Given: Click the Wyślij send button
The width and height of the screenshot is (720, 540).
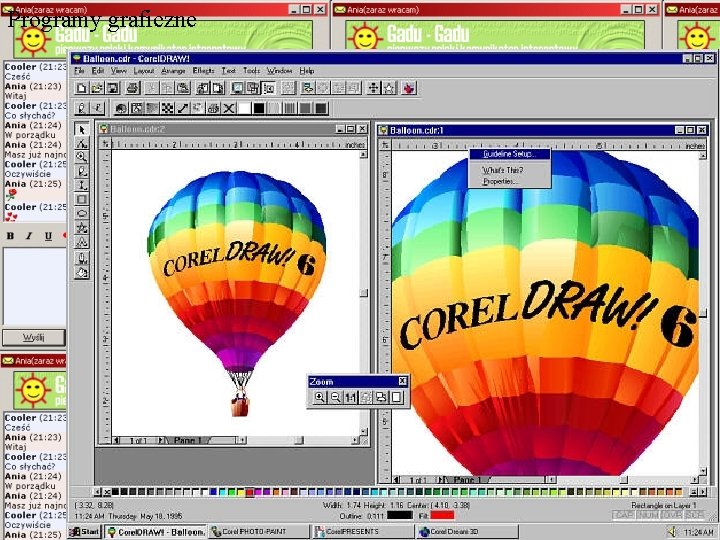Looking at the screenshot, I should 34,338.
